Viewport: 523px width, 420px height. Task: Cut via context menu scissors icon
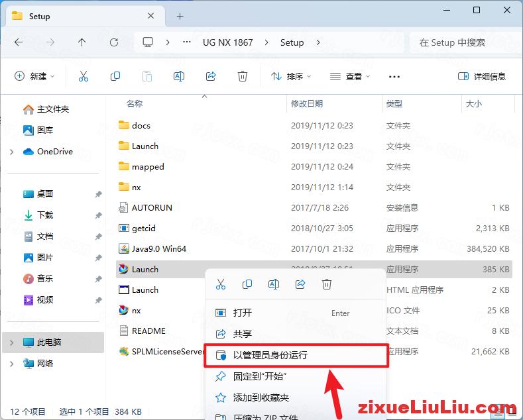pos(221,284)
